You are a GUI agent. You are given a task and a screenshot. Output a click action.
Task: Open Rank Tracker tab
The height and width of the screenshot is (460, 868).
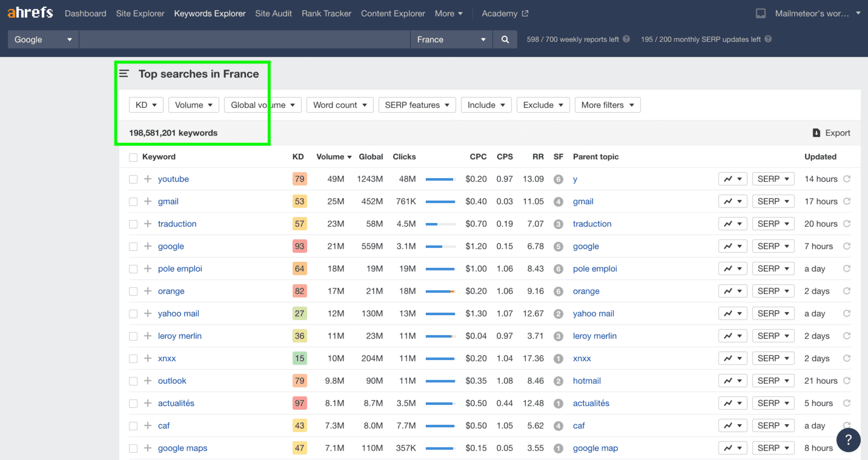click(x=326, y=13)
